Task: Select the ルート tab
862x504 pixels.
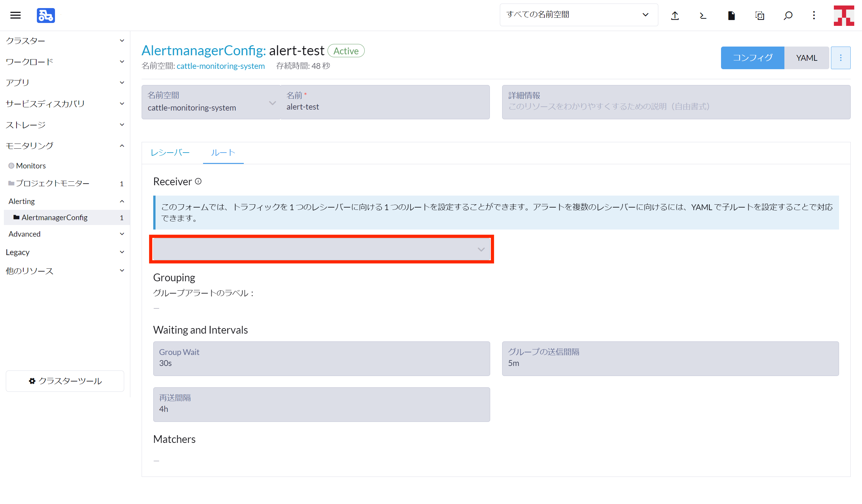Action: click(223, 153)
